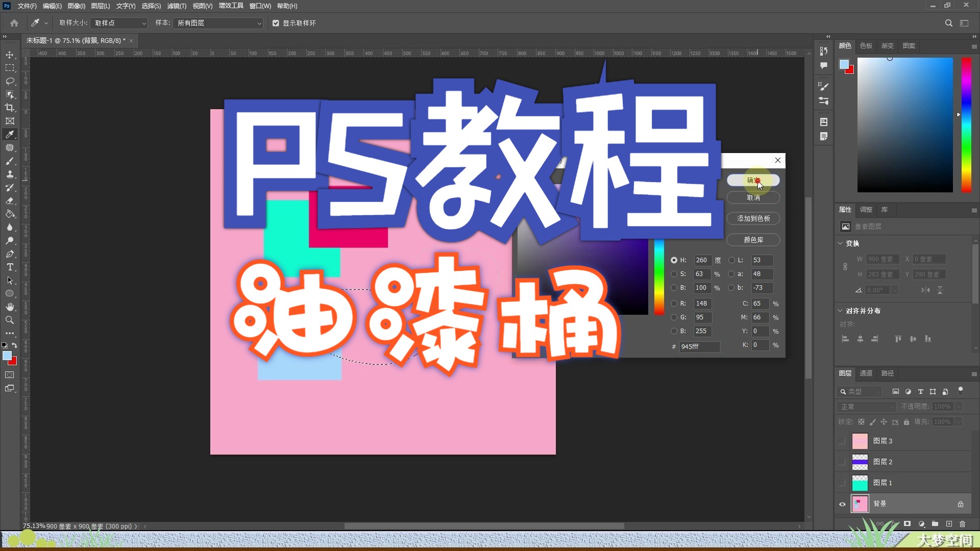Click the 添加到色板 button

point(753,218)
